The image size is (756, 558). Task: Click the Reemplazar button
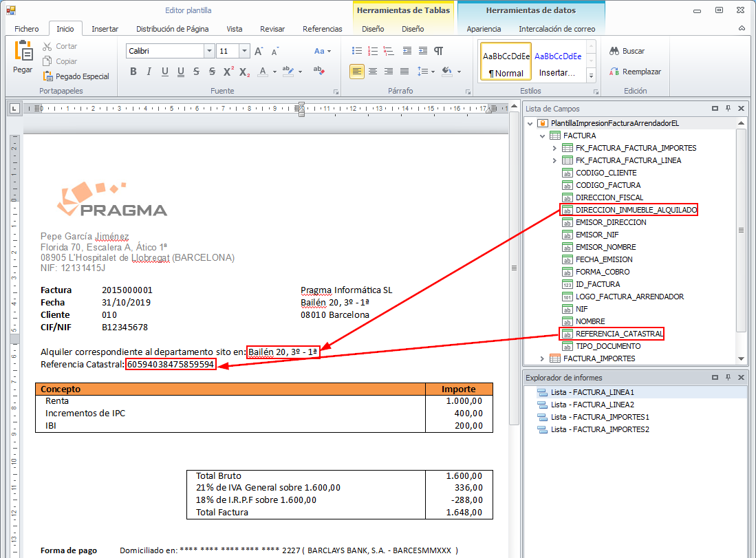point(635,72)
